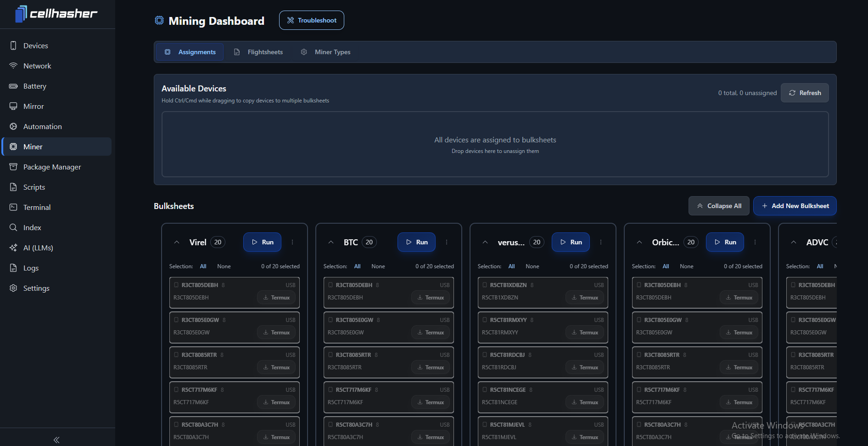Open Battery page from sidebar icon
This screenshot has height=446, width=868.
(x=13, y=86)
